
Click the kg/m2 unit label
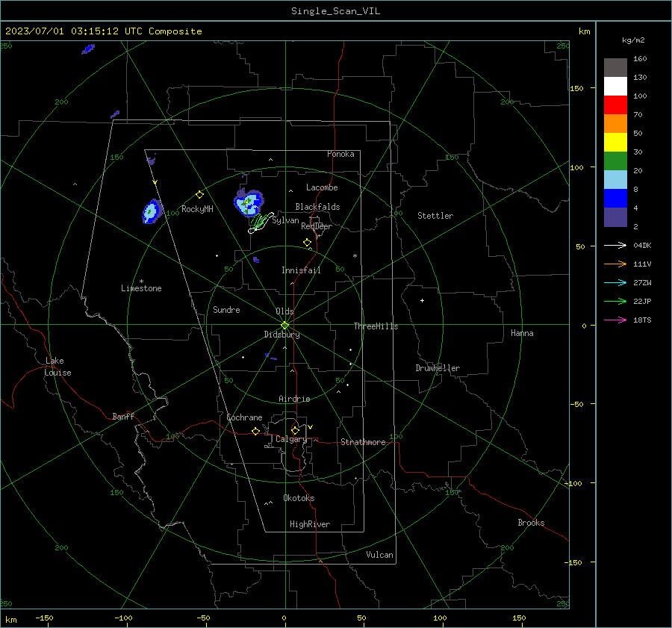pos(633,40)
